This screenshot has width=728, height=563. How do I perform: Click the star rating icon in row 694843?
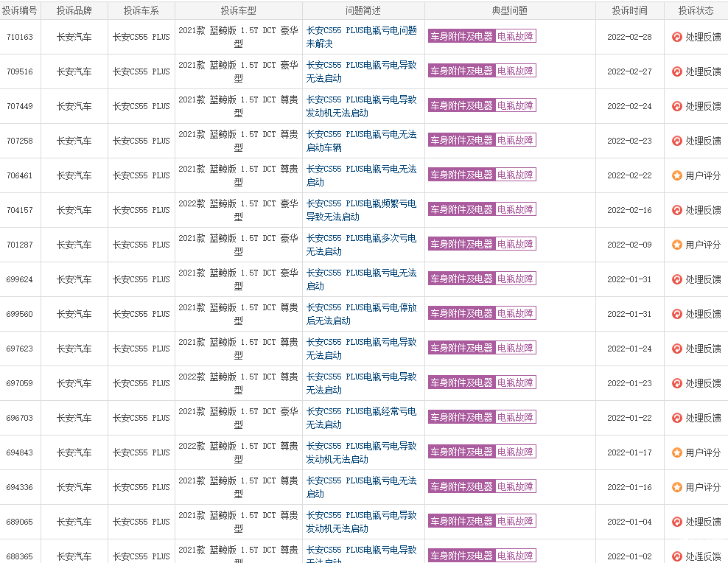click(x=677, y=452)
